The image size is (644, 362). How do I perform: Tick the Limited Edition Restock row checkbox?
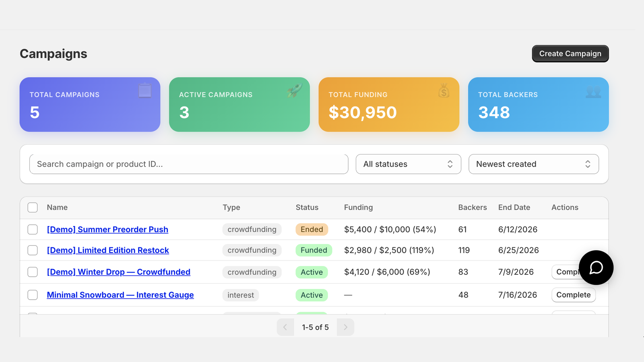33,250
